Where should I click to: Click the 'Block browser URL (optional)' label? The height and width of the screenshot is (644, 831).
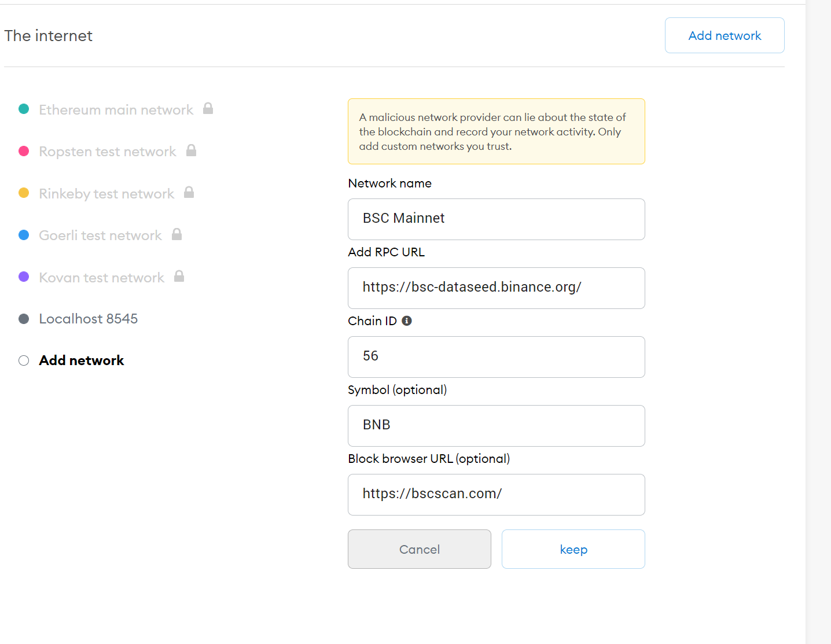click(429, 459)
